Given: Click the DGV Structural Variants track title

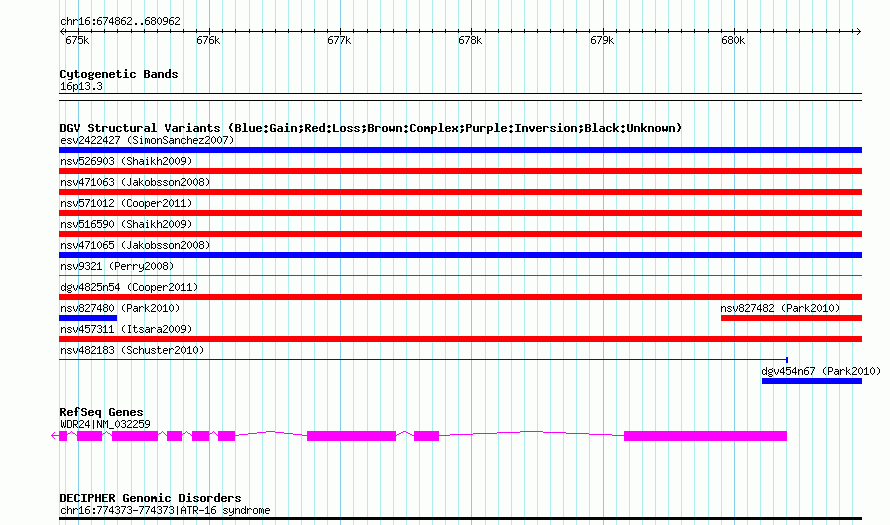Looking at the screenshot, I should (370, 128).
